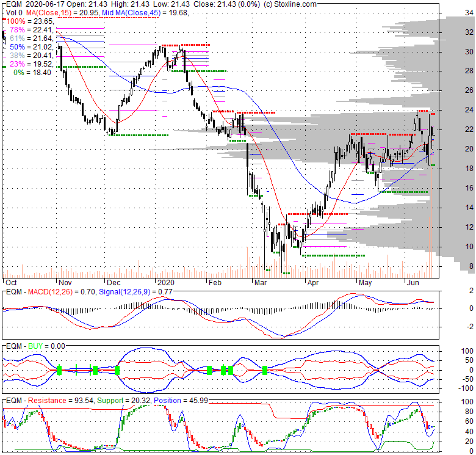
Task: Click the 78% = 22.41 Fibonacci level
Action: point(28,29)
